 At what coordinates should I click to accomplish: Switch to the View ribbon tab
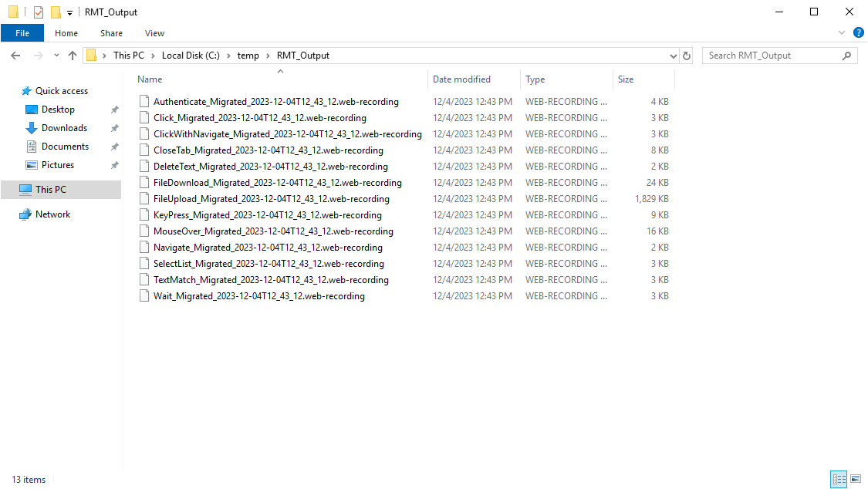154,33
